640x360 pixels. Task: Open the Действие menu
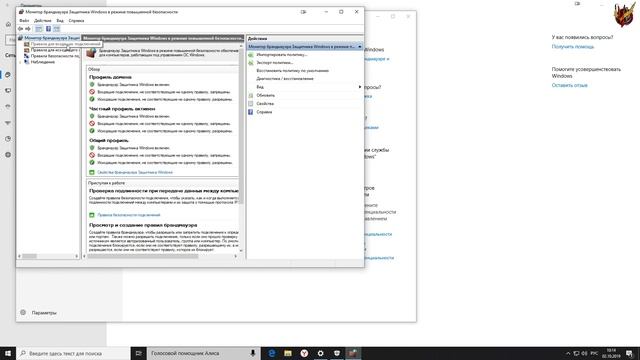pyautogui.click(x=42, y=20)
